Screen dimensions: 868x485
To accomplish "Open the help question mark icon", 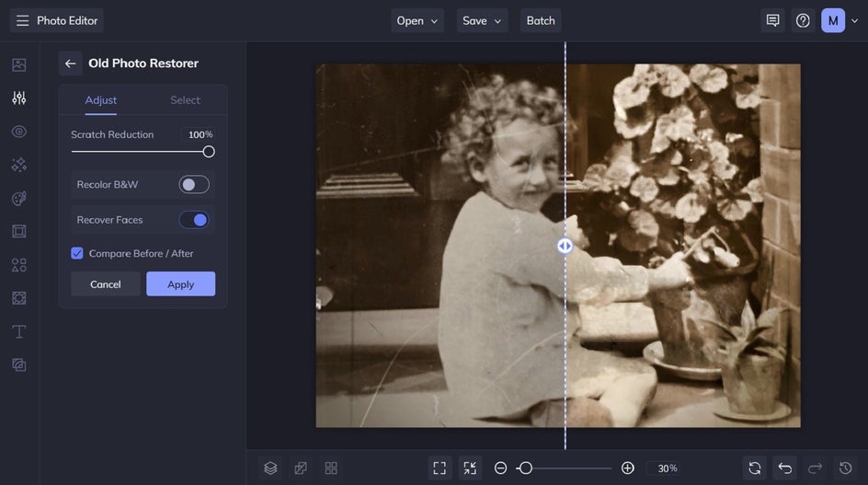I will pyautogui.click(x=803, y=20).
